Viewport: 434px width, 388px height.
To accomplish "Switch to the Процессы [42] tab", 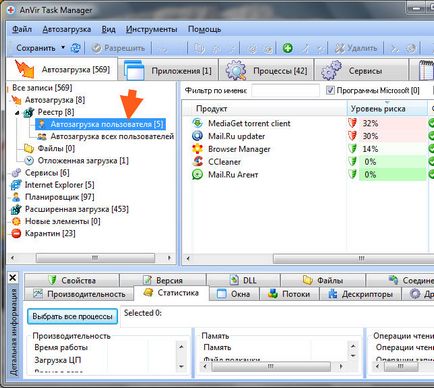I will click(266, 70).
